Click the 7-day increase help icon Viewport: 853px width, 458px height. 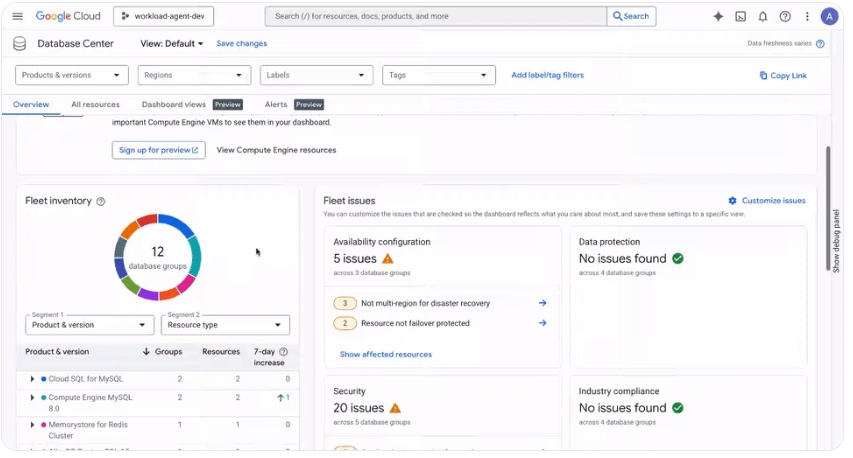click(283, 351)
